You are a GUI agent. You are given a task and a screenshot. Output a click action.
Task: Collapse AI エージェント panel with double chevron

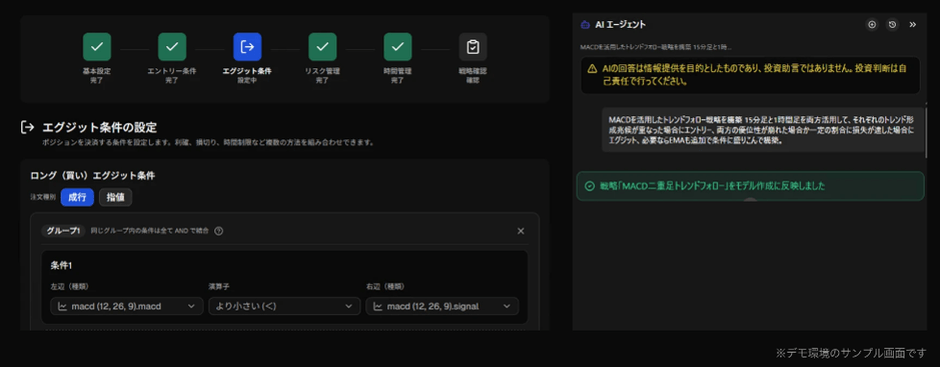click(913, 25)
